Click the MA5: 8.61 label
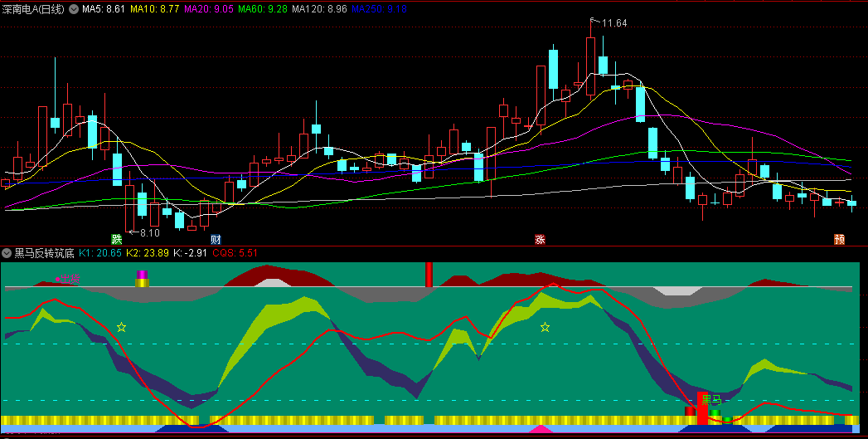The width and height of the screenshot is (868, 439). click(x=104, y=9)
